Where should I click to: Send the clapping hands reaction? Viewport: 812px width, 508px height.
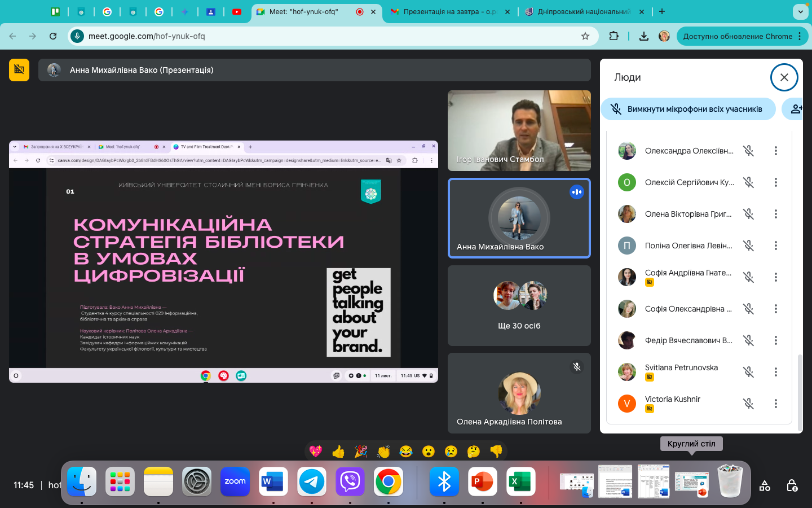pos(383,452)
